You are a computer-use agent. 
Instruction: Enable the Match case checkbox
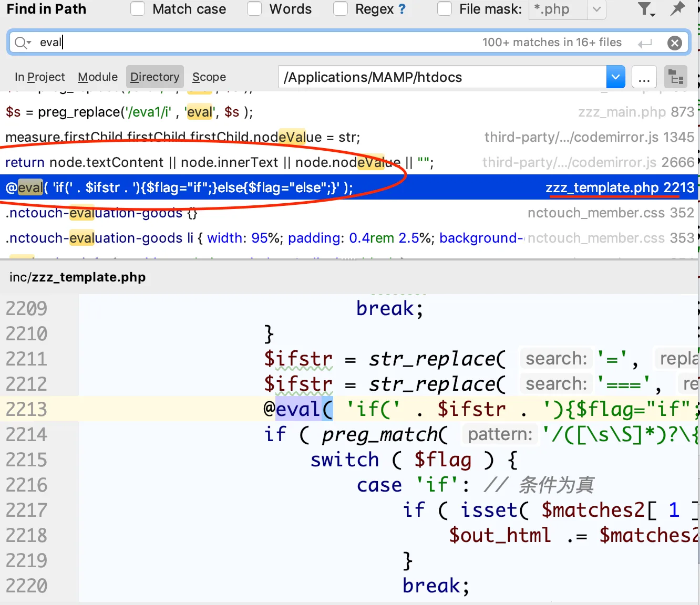(138, 9)
